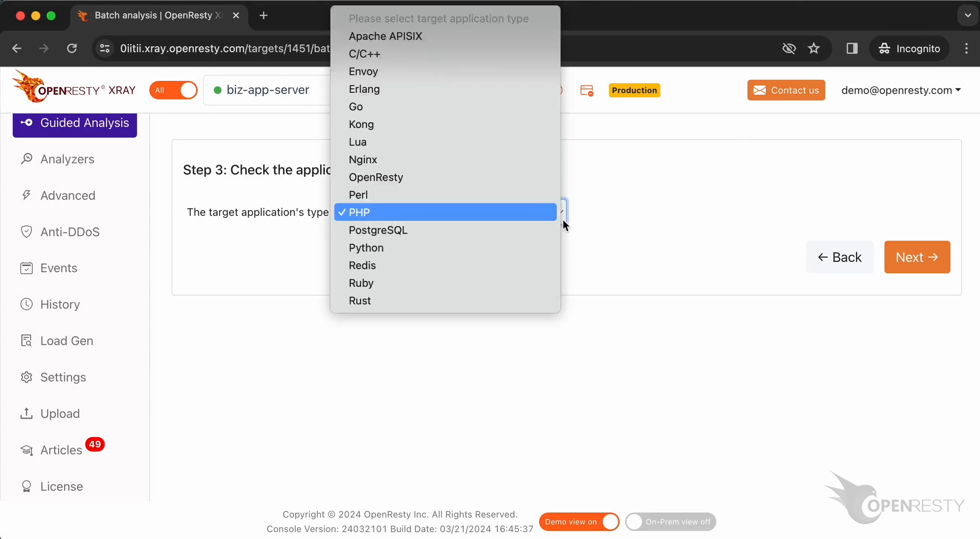Select Rust as target application type
The image size is (980, 539).
445,301
